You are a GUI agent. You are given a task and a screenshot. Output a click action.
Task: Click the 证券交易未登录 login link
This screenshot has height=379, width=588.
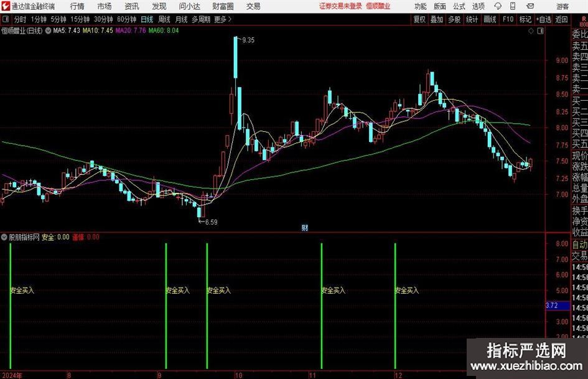tap(340, 6)
